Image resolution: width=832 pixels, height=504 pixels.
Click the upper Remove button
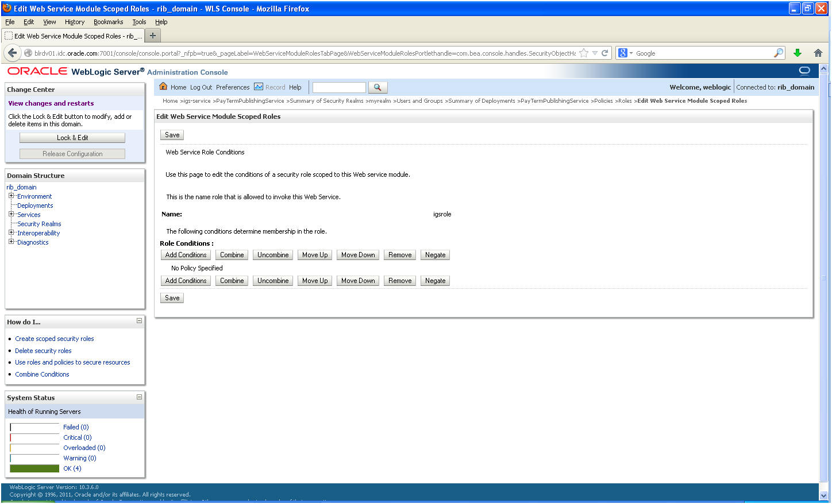tap(400, 255)
